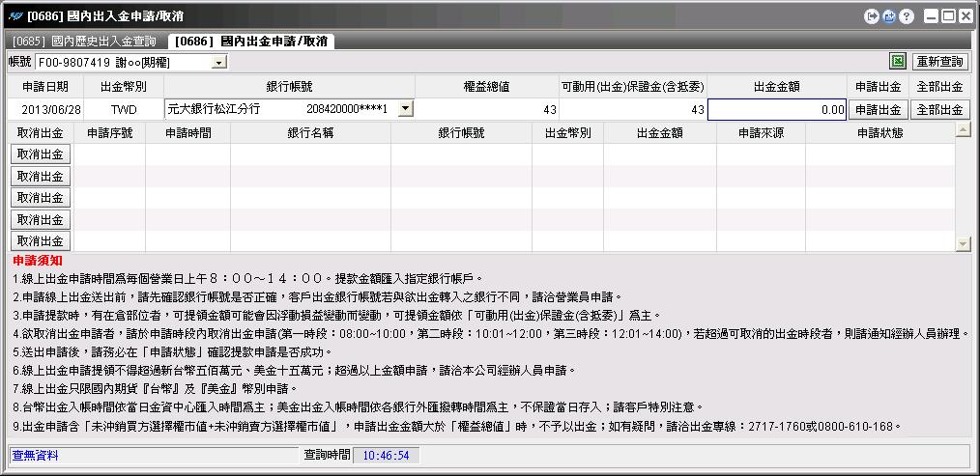980x476 pixels.
Task: Click the Excel export icon
Action: tap(898, 62)
